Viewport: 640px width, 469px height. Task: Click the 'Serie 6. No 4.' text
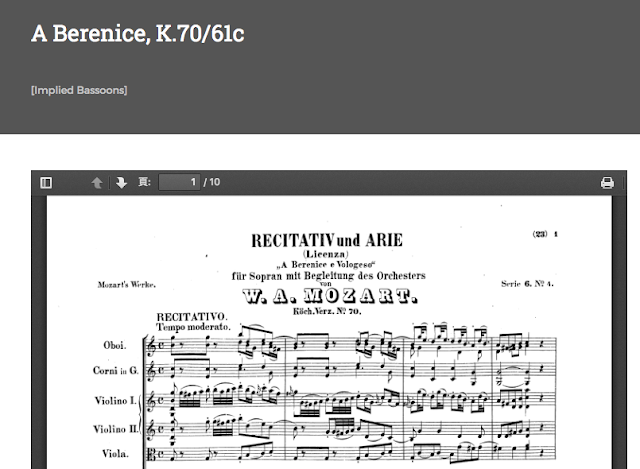point(527,284)
